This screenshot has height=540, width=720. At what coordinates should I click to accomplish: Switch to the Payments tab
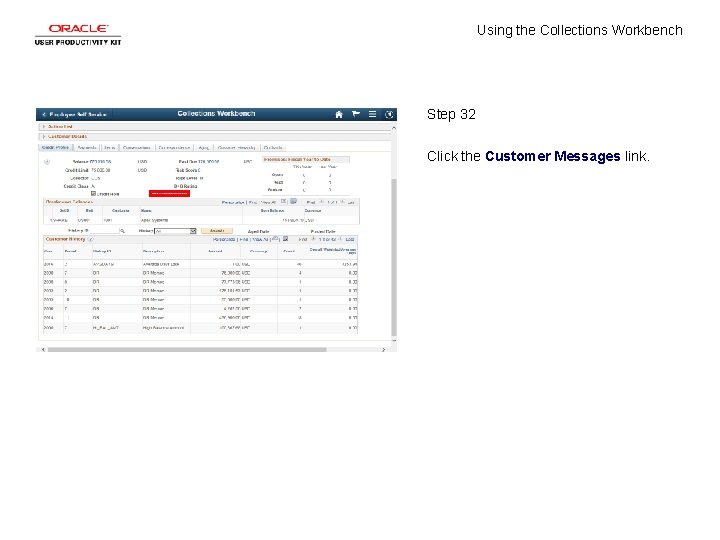(x=87, y=147)
